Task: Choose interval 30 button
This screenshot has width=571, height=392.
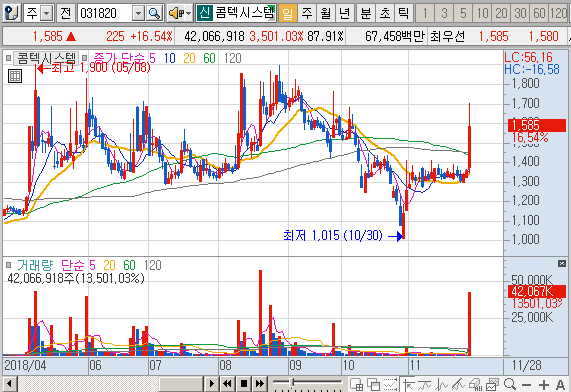Action: click(x=520, y=14)
